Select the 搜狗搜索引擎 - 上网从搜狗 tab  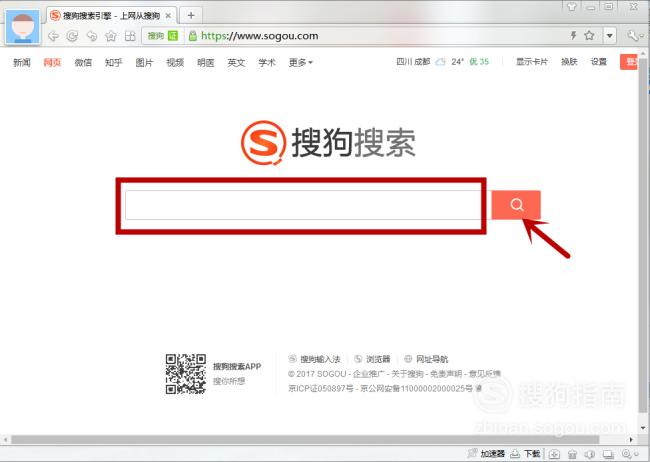[112, 15]
